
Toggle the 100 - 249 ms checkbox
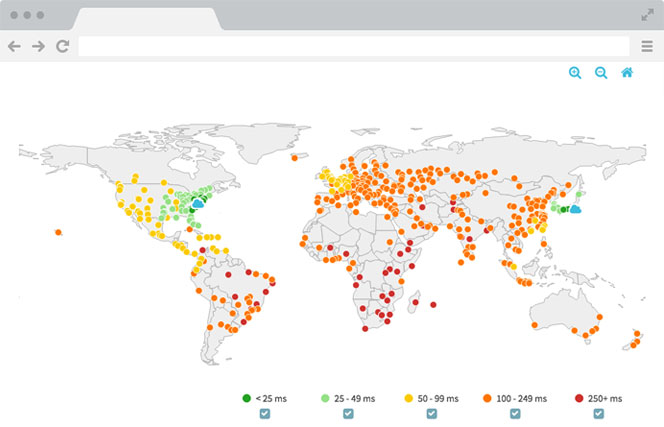coord(516,413)
